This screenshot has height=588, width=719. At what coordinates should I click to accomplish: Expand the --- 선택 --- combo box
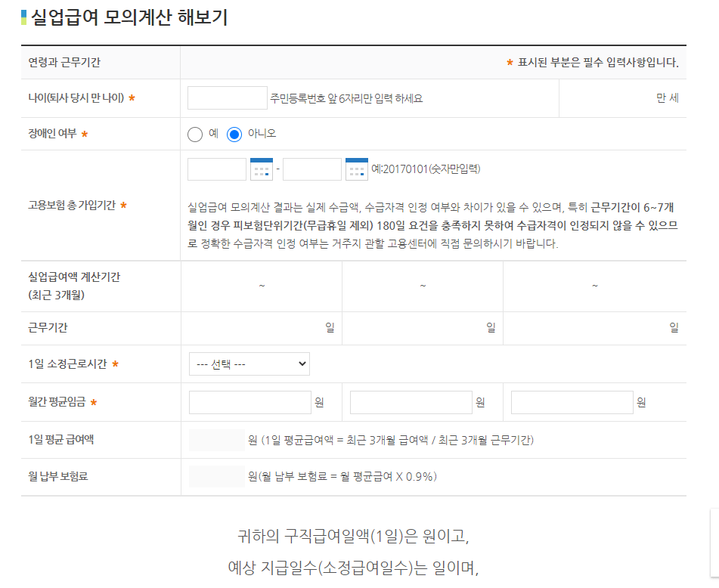pyautogui.click(x=249, y=364)
